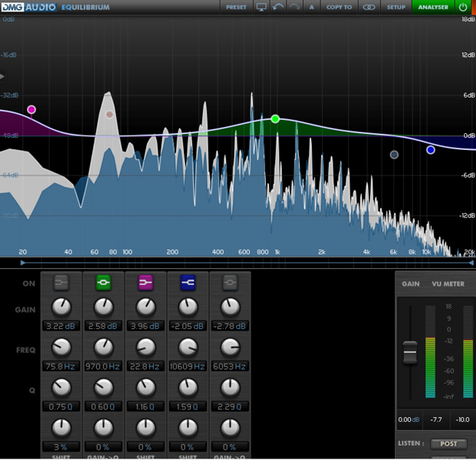Expand the left side panel arrow on graph

coord(2,76)
